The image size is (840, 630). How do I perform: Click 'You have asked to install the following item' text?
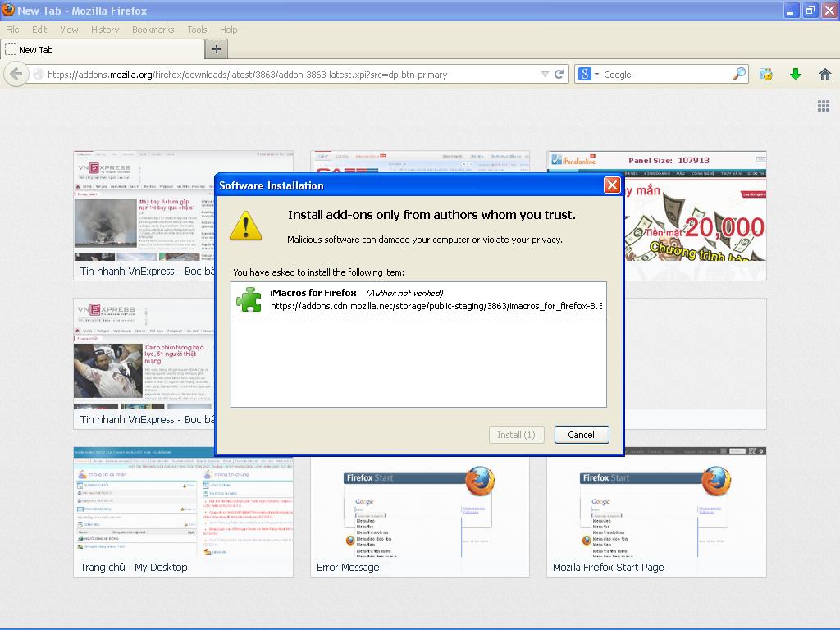[x=319, y=272]
